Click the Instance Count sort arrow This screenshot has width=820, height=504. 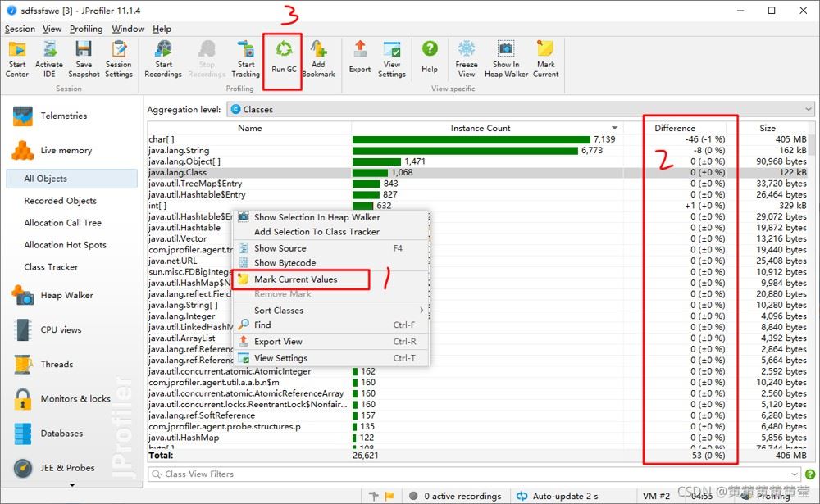614,128
